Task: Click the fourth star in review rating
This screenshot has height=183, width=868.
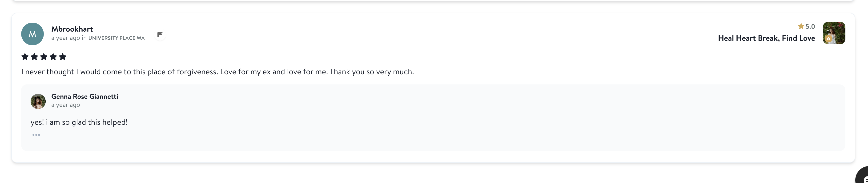Action: [53, 57]
